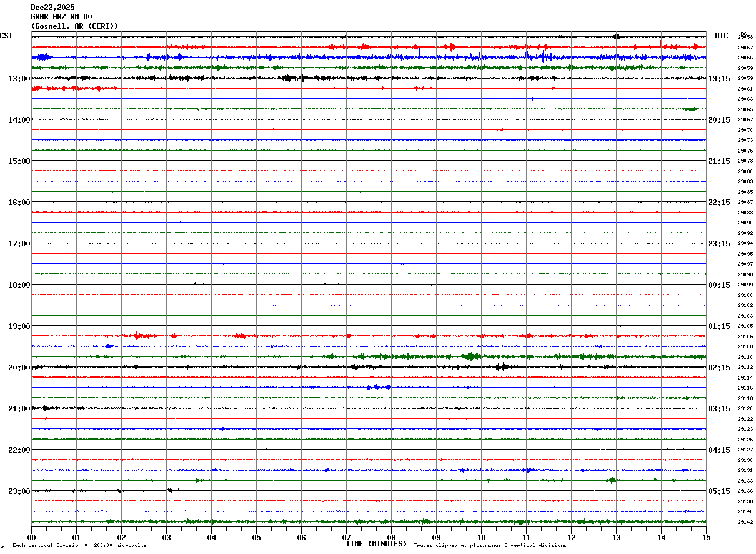Click the DC offset value '29087'
Screen dimensions: 756x554
coord(745,202)
